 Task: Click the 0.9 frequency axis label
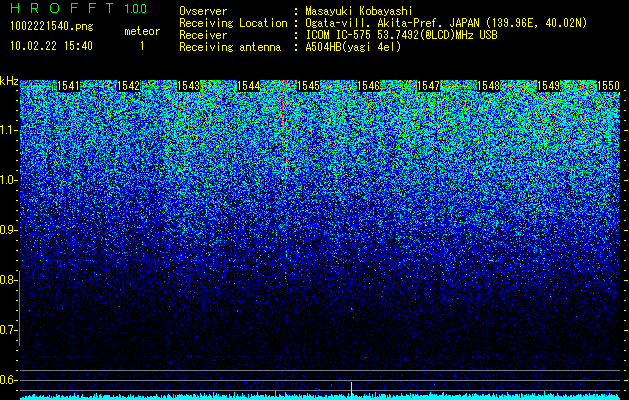pyautogui.click(x=8, y=230)
